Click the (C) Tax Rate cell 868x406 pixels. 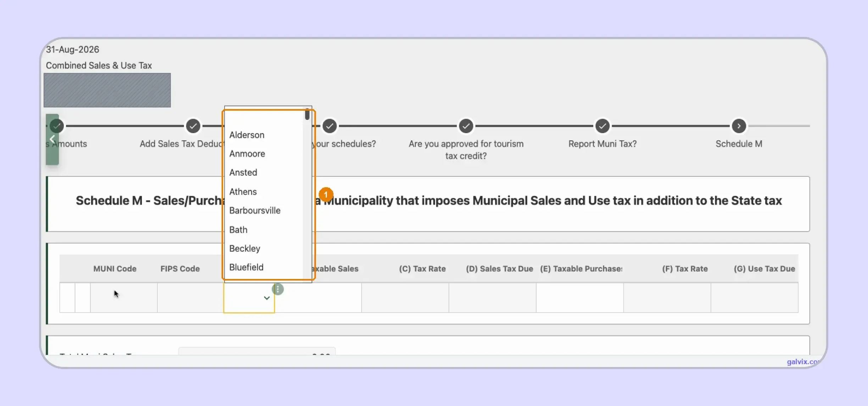point(405,298)
